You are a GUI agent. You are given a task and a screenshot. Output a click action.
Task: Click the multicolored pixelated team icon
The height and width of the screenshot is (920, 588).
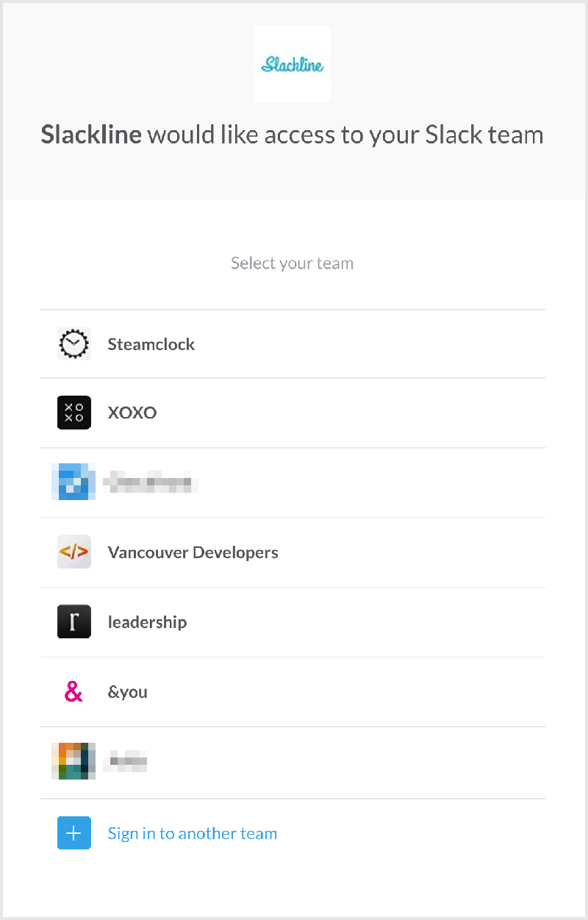74,761
